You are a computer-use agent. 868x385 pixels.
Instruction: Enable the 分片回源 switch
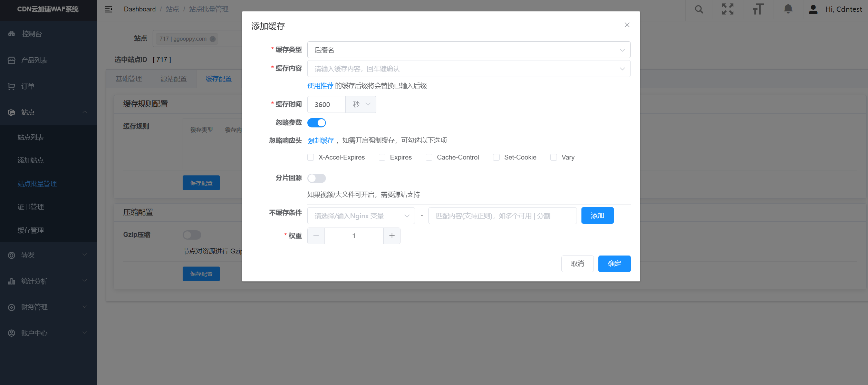(x=317, y=178)
